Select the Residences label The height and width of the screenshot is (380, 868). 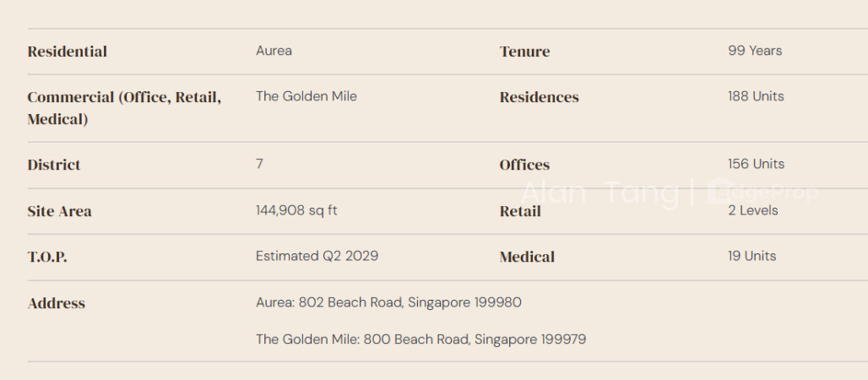point(540,97)
